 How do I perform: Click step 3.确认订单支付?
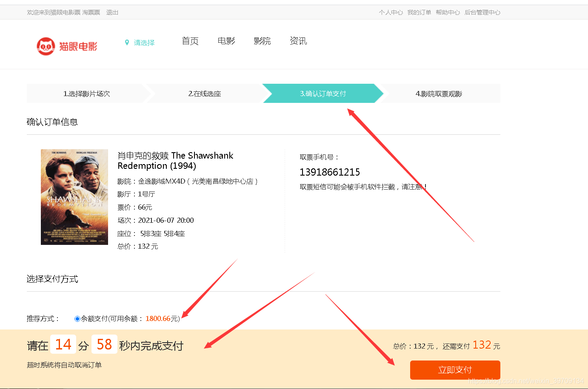[x=323, y=94]
